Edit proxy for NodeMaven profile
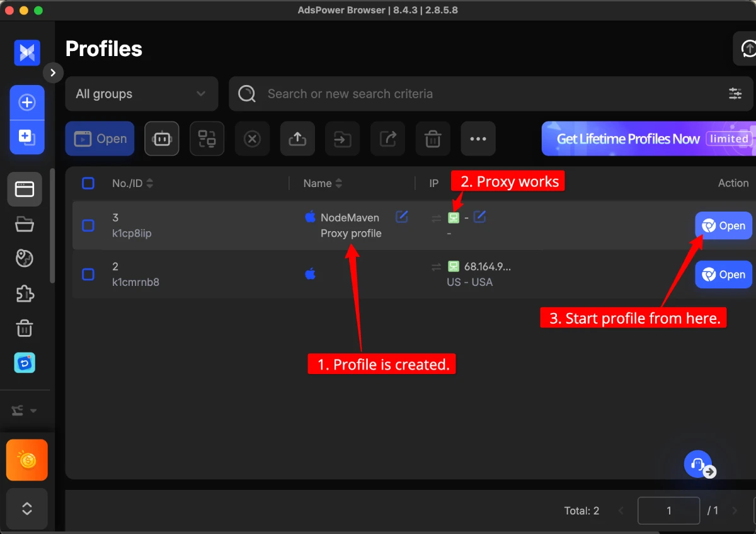This screenshot has height=534, width=756. (479, 217)
